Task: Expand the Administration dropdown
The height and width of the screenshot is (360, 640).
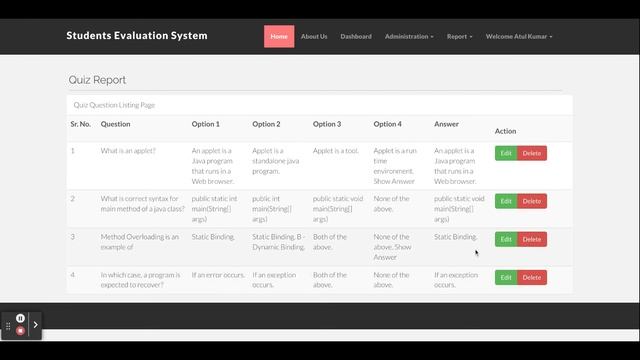Action: click(x=409, y=36)
